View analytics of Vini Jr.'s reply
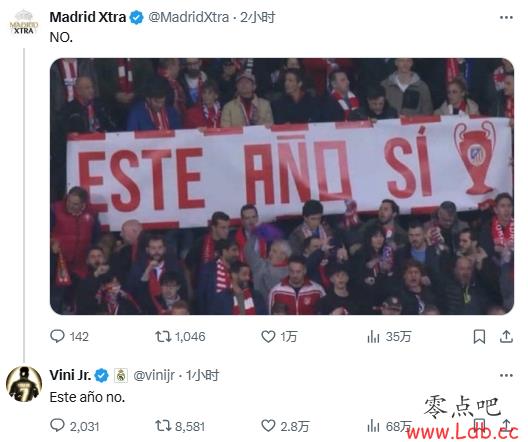Screen dimensions: 528x442 [x=389, y=426]
